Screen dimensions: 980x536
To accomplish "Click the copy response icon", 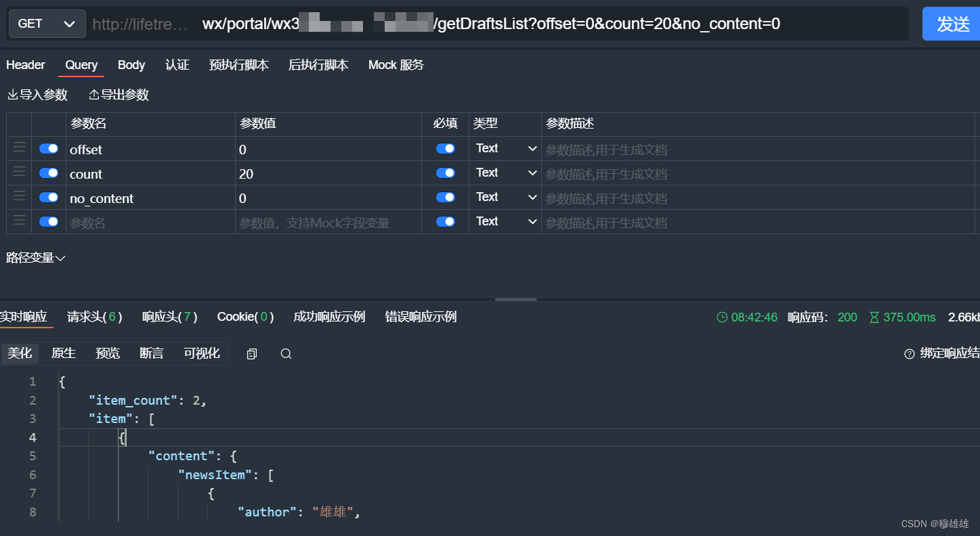I will coord(252,354).
